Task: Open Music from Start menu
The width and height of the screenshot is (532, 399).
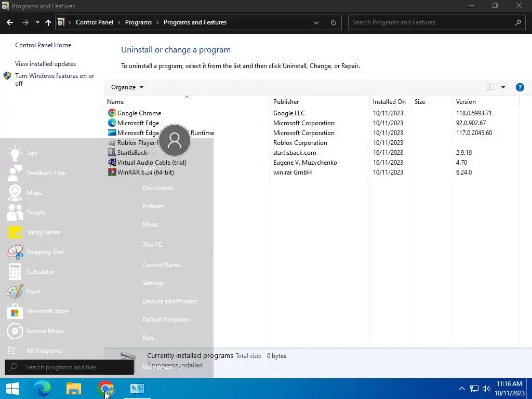Action: 151,224
